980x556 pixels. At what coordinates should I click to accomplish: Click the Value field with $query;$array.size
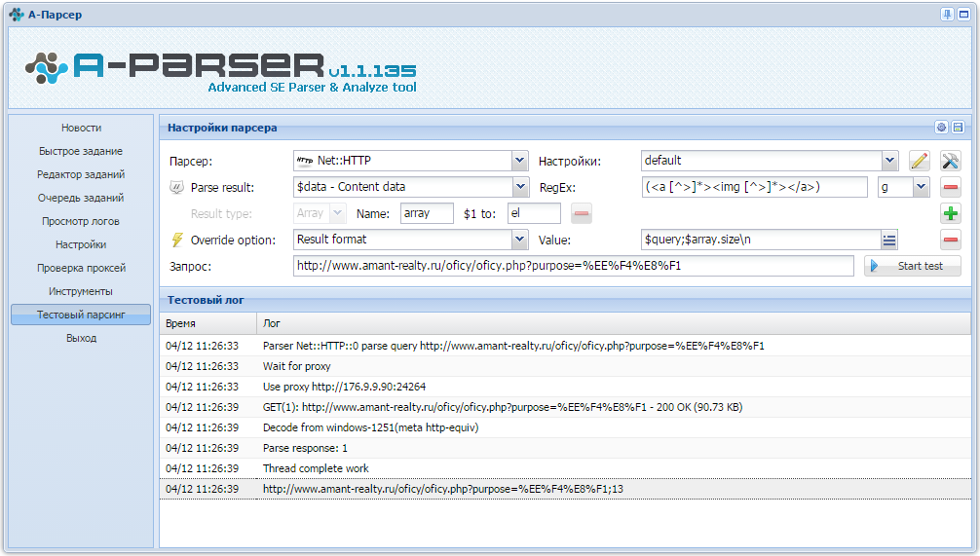[761, 240]
